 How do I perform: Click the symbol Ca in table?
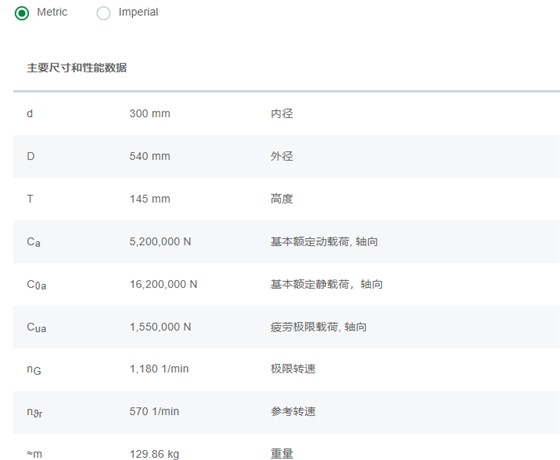click(x=34, y=242)
